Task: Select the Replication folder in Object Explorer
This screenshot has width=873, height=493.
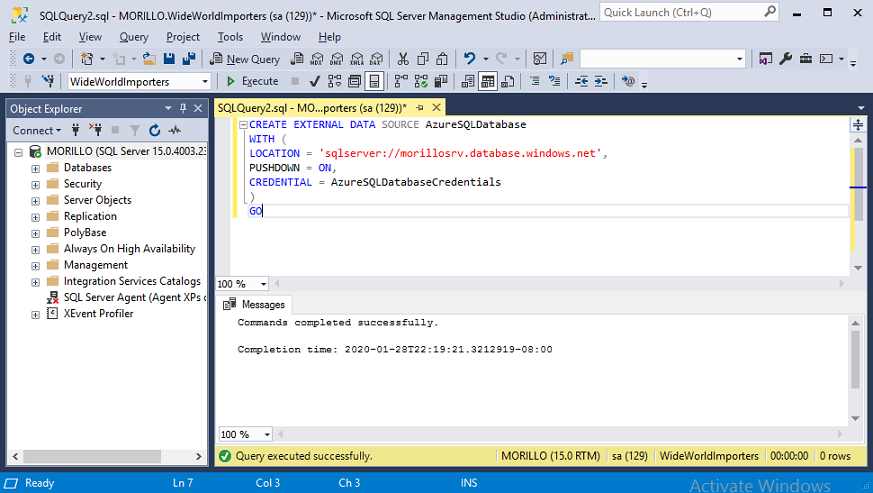Action: (x=90, y=216)
